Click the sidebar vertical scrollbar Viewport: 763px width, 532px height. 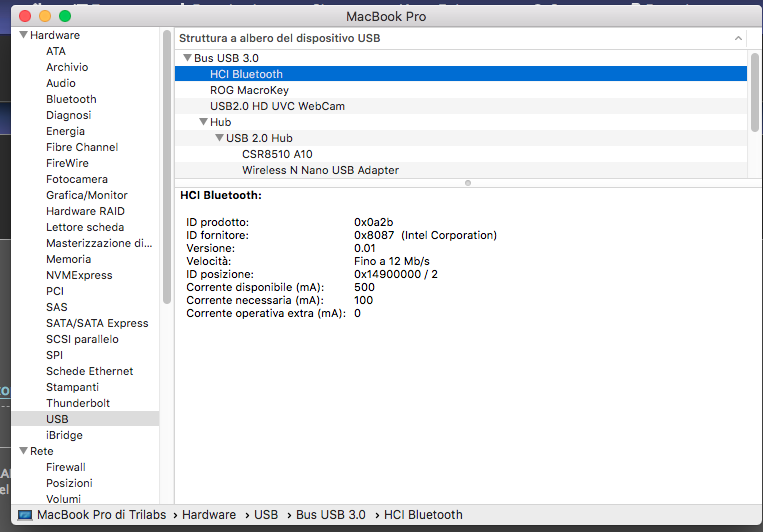167,167
